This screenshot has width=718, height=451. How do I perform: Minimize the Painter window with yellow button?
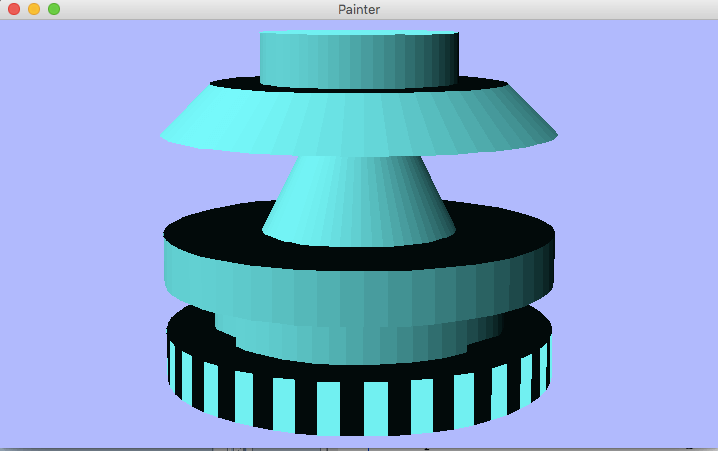[x=34, y=9]
